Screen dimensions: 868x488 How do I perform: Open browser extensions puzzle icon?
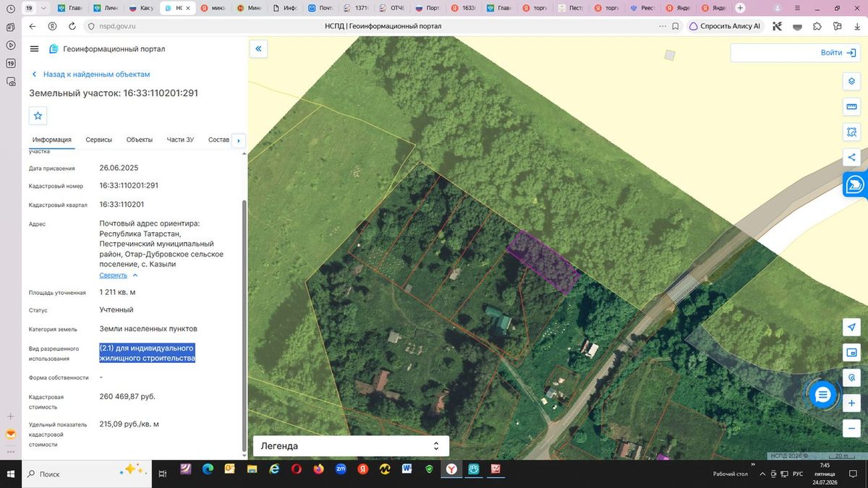coord(817,26)
